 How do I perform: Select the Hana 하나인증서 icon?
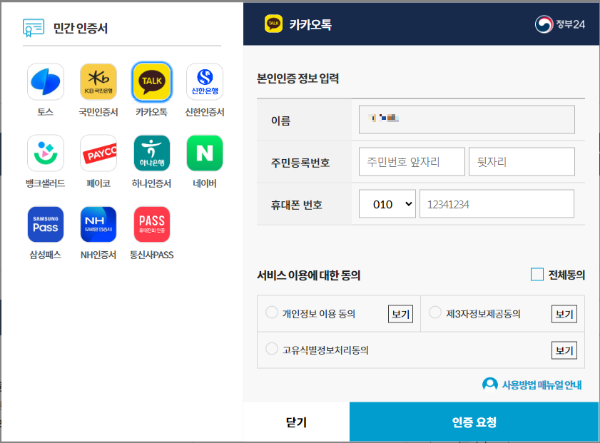click(152, 153)
